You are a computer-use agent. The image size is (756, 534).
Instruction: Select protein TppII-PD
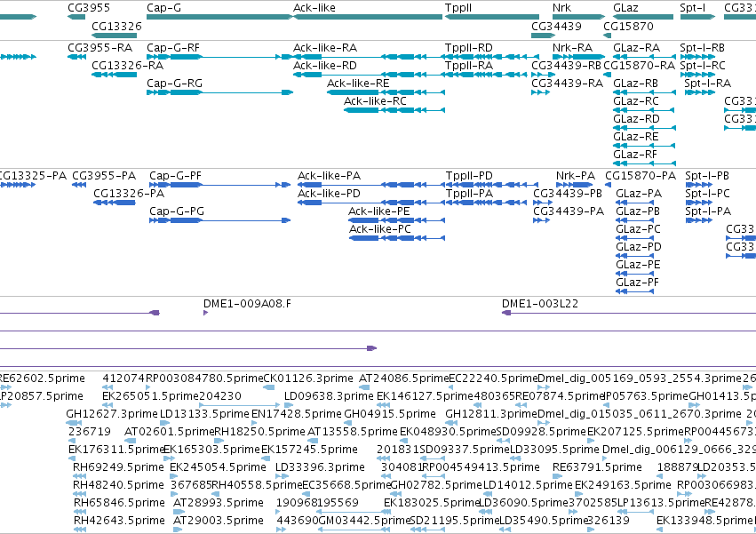click(492, 185)
